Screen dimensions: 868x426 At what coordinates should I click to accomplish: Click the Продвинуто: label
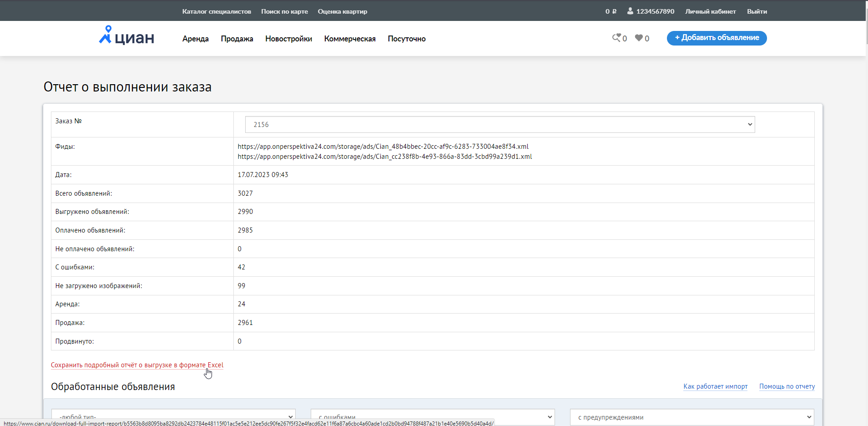pyautogui.click(x=75, y=341)
